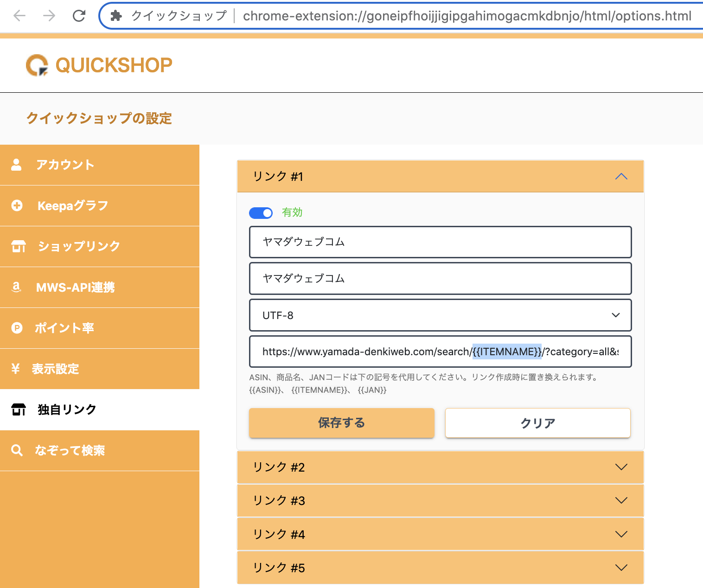
Task: Click the QUICKSHOP logo text
Action: [x=114, y=65]
